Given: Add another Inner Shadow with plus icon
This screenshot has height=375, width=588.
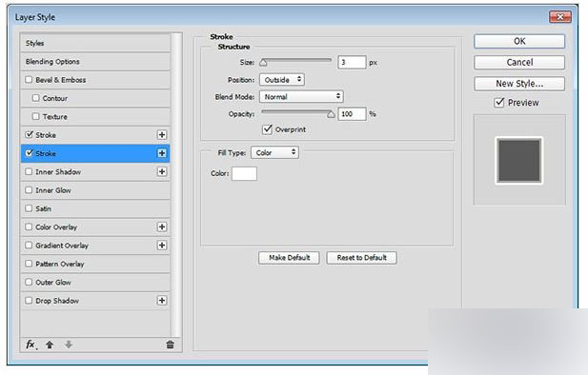Looking at the screenshot, I should (162, 171).
